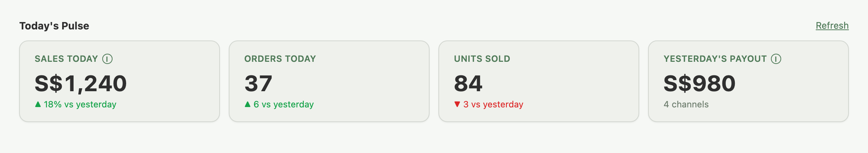Image resolution: width=868 pixels, height=153 pixels.
Task: Click the green up arrow under 37 orders
Action: (248, 104)
